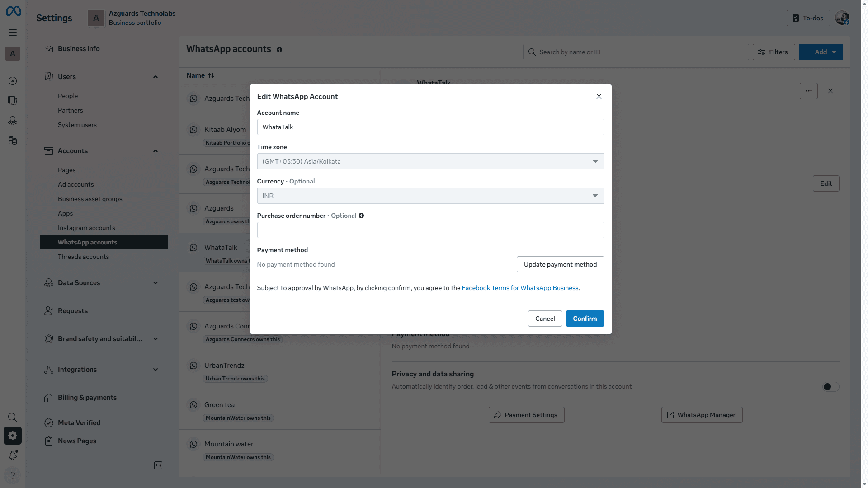This screenshot has width=868, height=488.
Task: Go to Partners in sidebar
Action: [x=71, y=110]
